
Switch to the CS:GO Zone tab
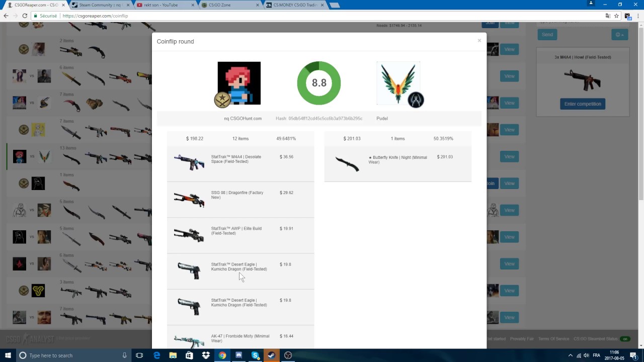click(x=229, y=5)
